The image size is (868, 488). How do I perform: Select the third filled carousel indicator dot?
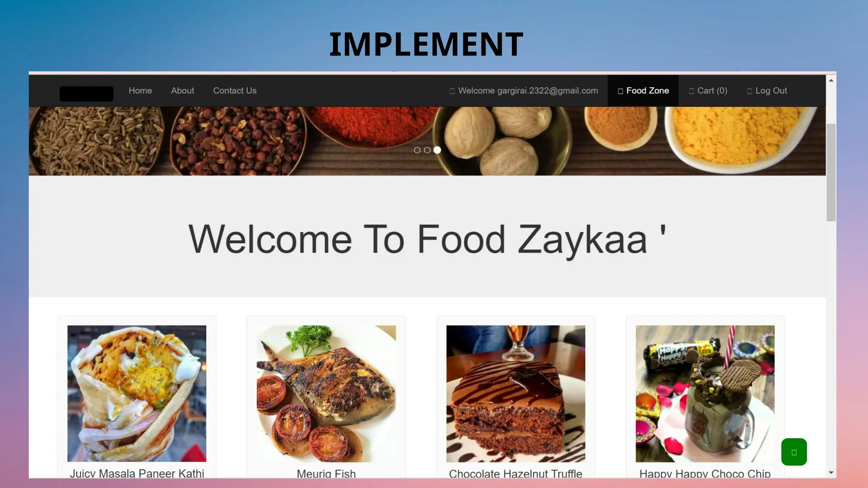tap(437, 150)
